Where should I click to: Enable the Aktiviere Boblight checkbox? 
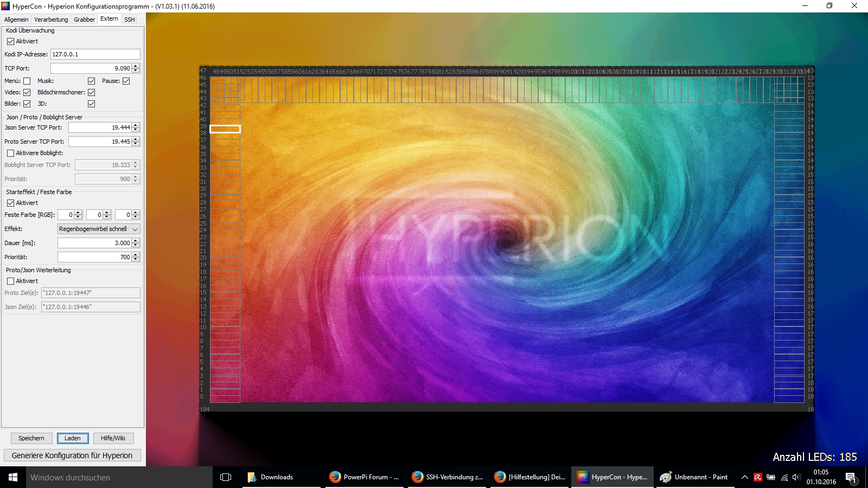[x=10, y=153]
